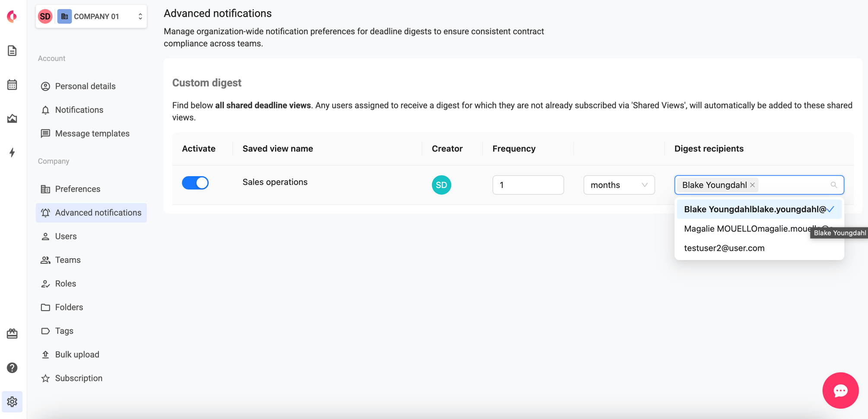Open the gift box what's new icon
868x419 pixels.
click(x=12, y=333)
